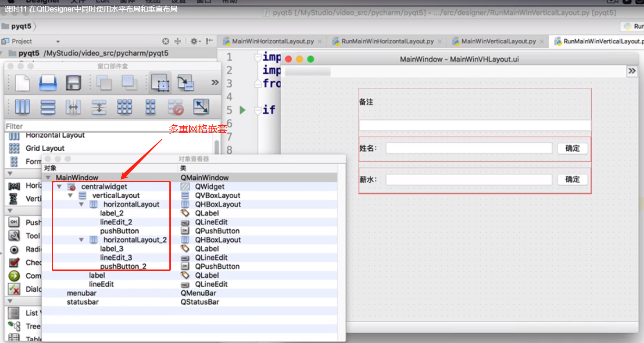The width and height of the screenshot is (644, 343).
Task: Open a form using the Open folder icon
Action: tap(48, 82)
